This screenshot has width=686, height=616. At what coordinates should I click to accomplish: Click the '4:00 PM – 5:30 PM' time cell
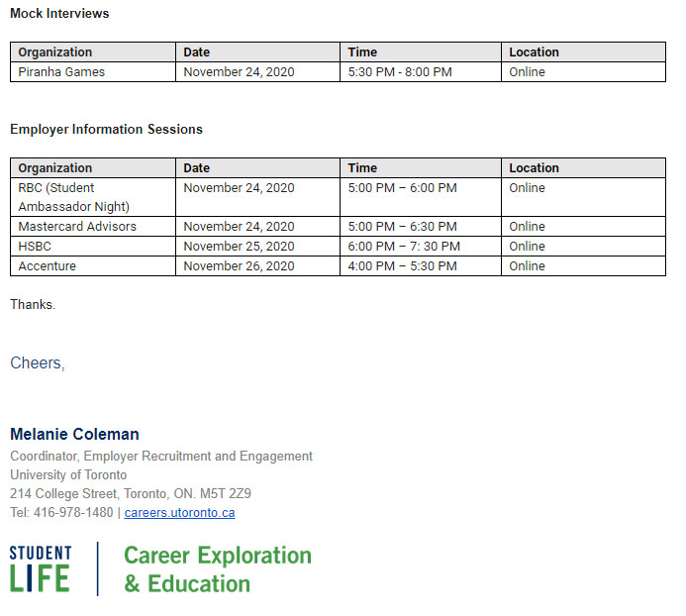point(421,265)
